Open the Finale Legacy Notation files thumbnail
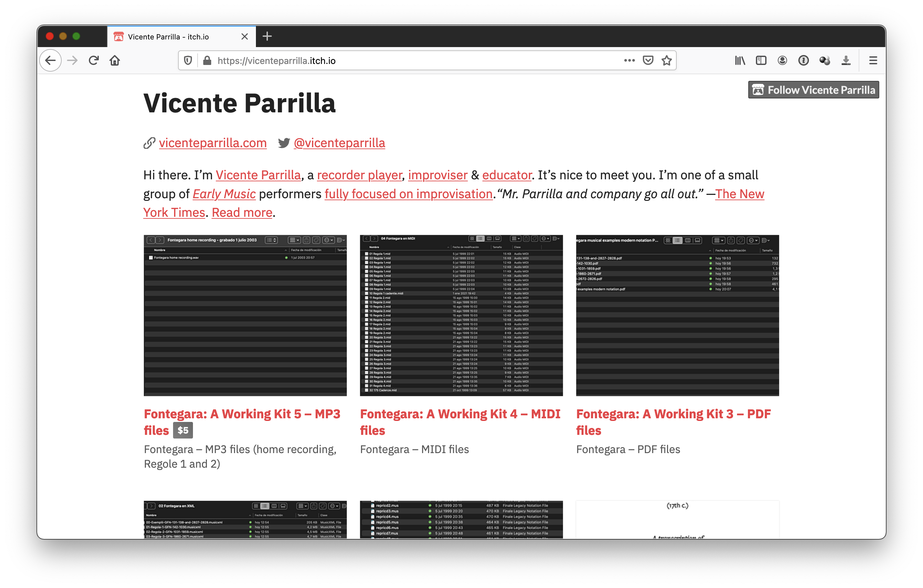 coord(461,519)
